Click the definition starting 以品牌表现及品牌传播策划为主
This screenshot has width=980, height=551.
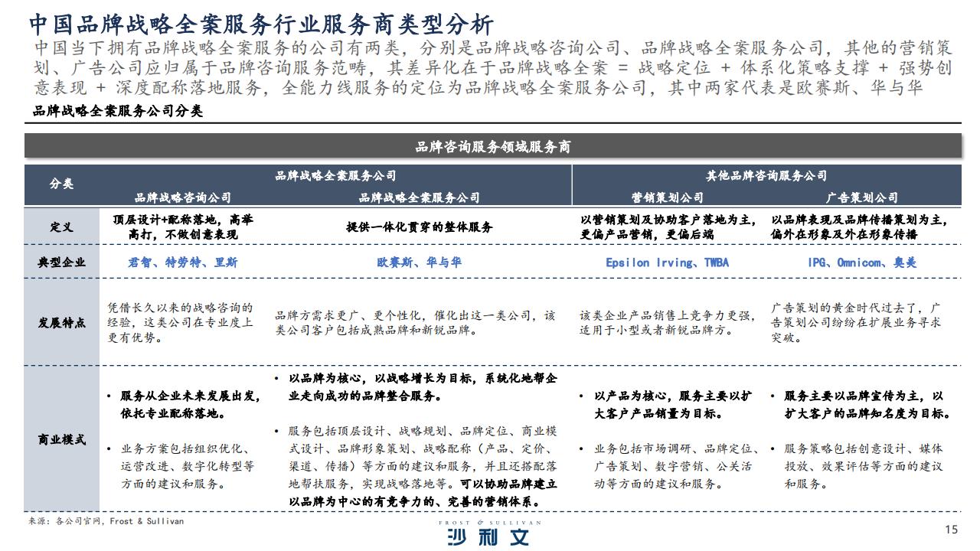click(x=858, y=227)
